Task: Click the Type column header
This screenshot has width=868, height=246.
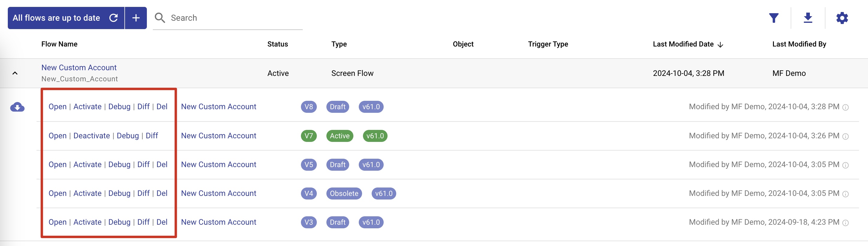Action: 339,44
